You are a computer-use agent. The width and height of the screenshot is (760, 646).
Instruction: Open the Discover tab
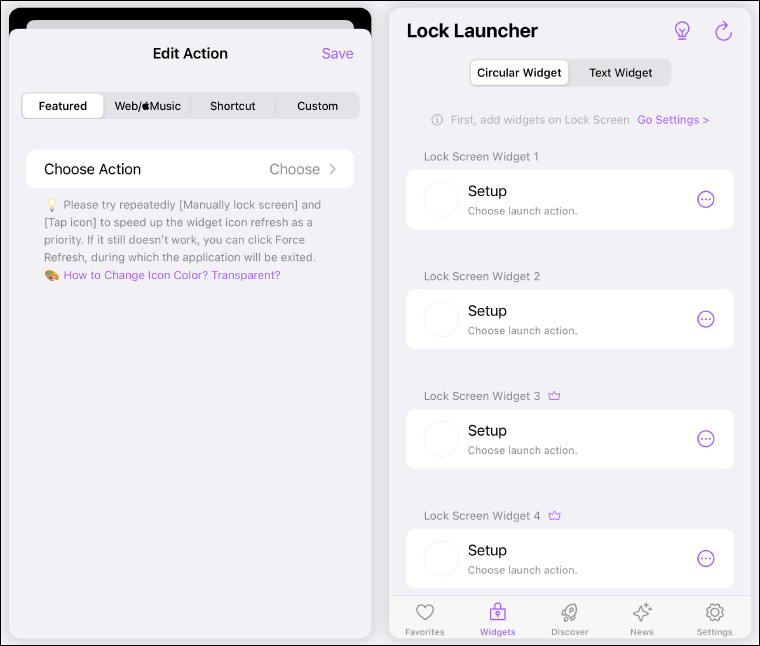570,619
